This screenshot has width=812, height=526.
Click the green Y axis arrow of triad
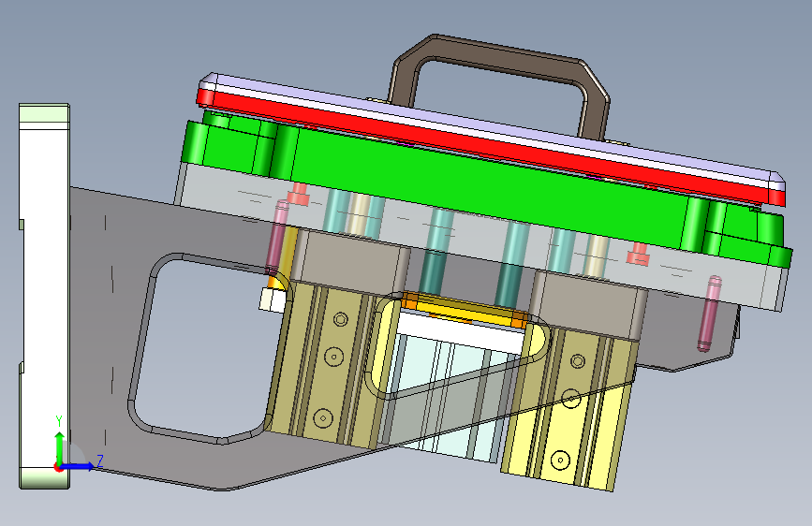(x=60, y=447)
